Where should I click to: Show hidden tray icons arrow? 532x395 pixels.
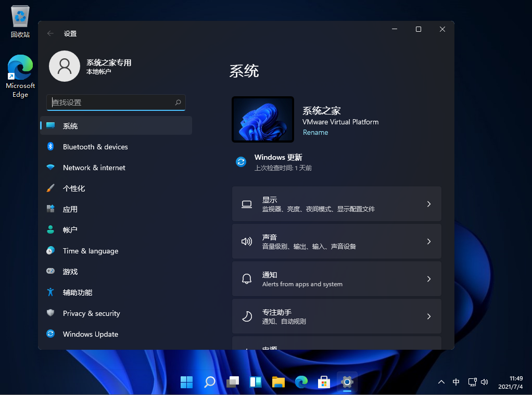[x=441, y=382]
